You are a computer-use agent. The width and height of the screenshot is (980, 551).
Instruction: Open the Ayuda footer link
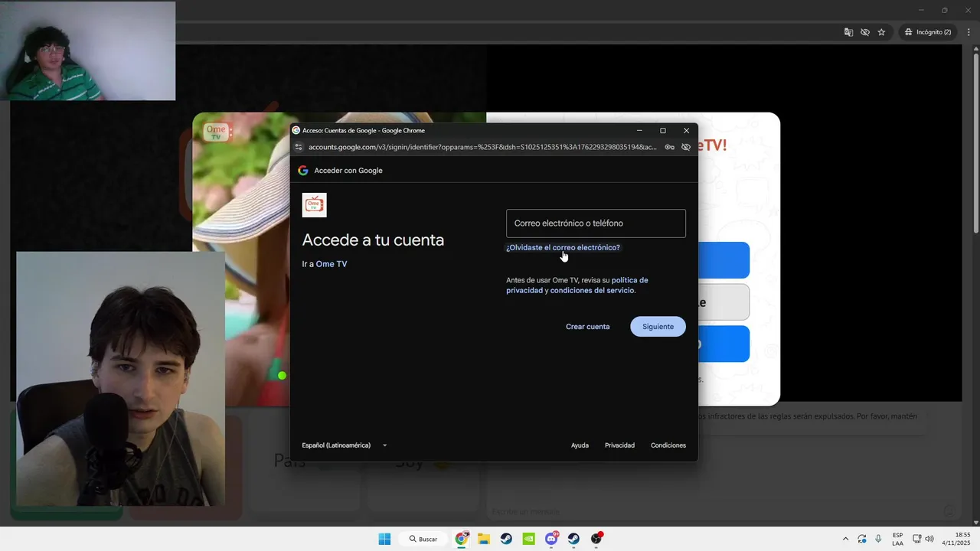[580, 445]
